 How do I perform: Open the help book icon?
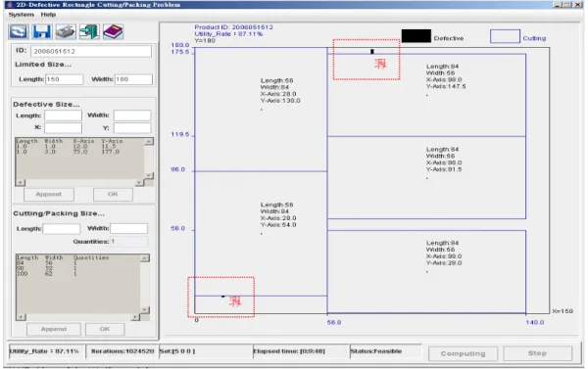click(113, 31)
